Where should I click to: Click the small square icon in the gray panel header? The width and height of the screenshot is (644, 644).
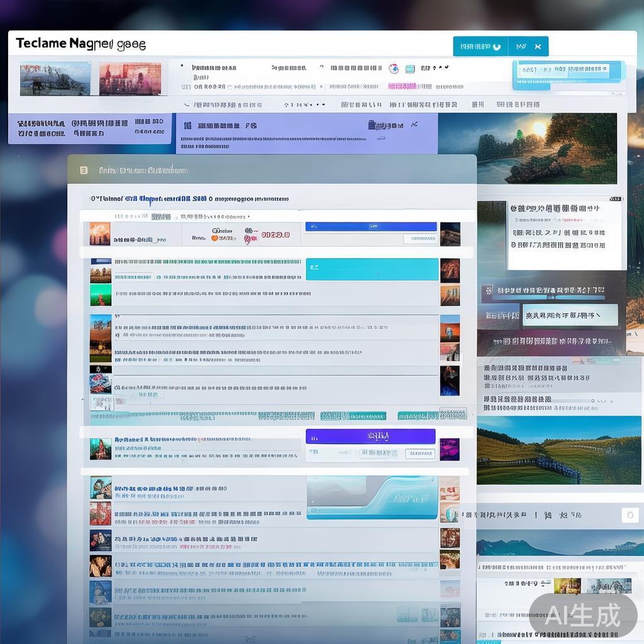coord(84,170)
